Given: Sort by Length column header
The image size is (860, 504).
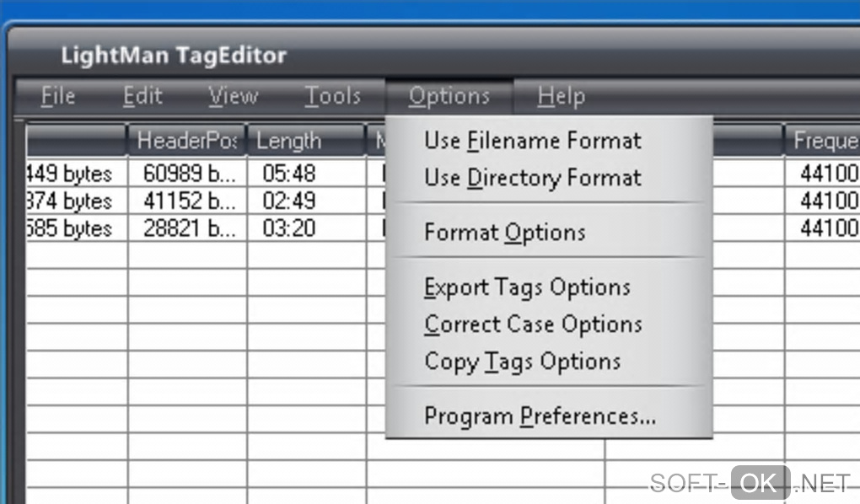Looking at the screenshot, I should coord(288,141).
